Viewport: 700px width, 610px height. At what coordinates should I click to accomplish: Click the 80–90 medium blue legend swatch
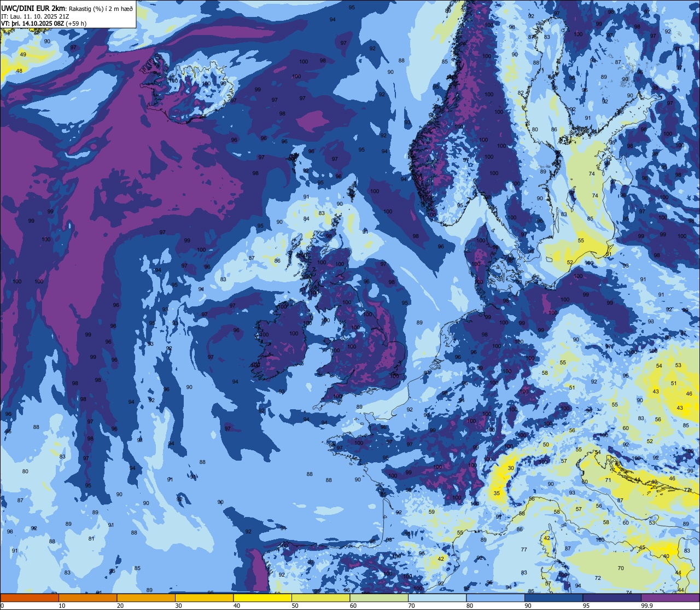(495, 598)
